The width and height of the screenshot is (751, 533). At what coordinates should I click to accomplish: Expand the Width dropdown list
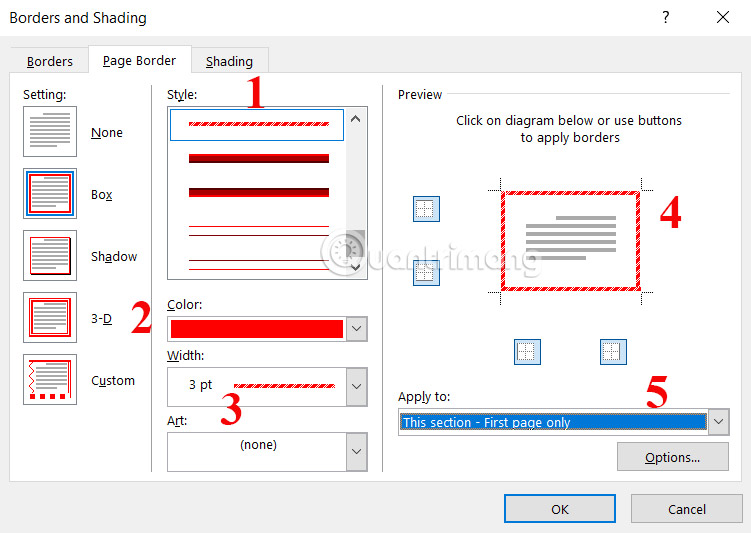[x=357, y=386]
